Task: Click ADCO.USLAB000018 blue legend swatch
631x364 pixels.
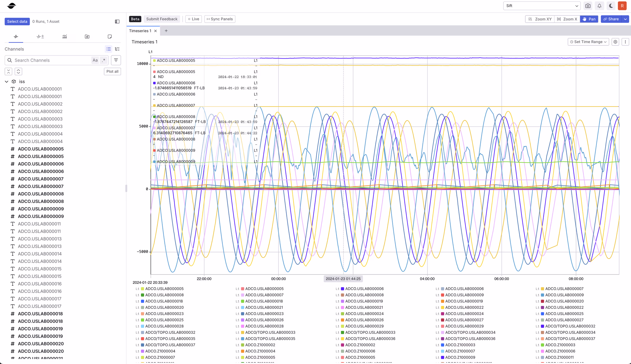Action: tap(143, 301)
